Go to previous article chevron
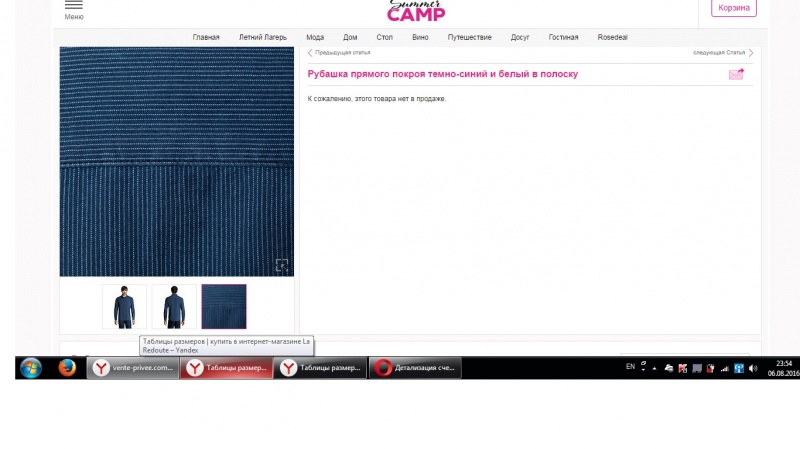 (x=310, y=53)
